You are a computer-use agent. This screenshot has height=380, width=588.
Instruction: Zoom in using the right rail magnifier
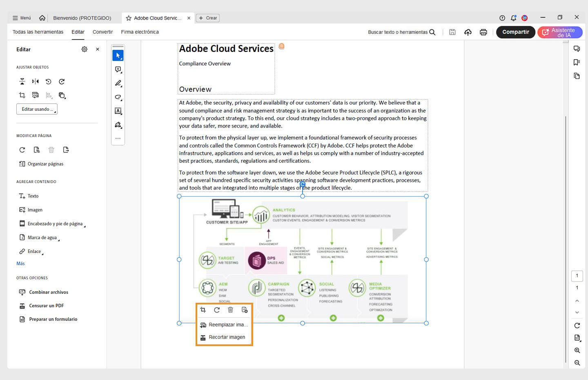coord(577,350)
